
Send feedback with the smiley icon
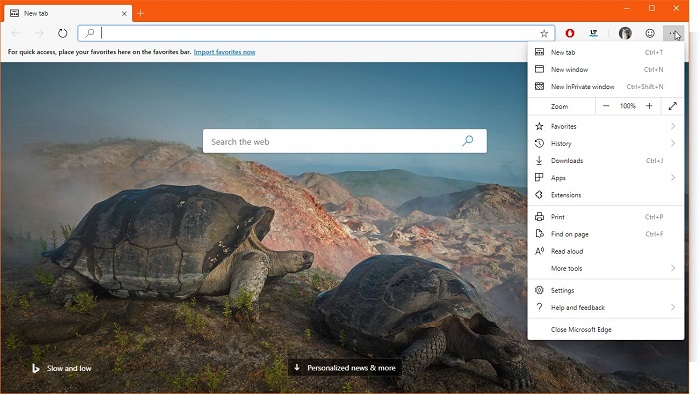point(650,33)
